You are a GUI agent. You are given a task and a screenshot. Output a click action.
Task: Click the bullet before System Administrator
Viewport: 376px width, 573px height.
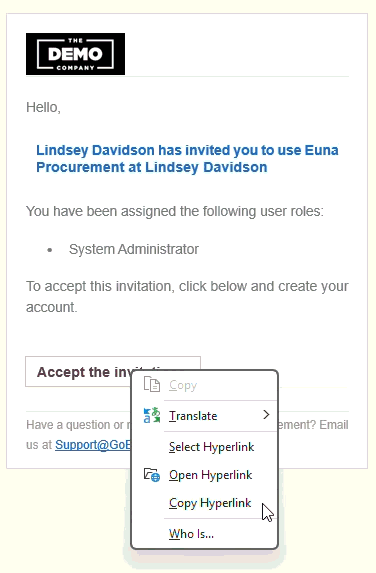50,250
